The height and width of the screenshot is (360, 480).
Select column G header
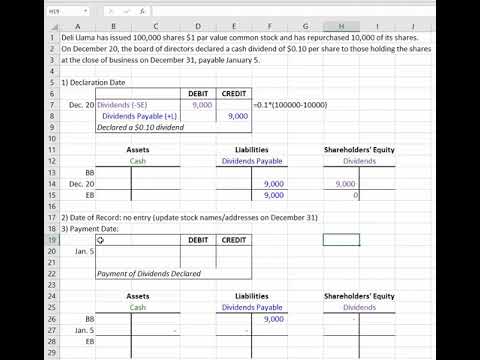coord(305,26)
